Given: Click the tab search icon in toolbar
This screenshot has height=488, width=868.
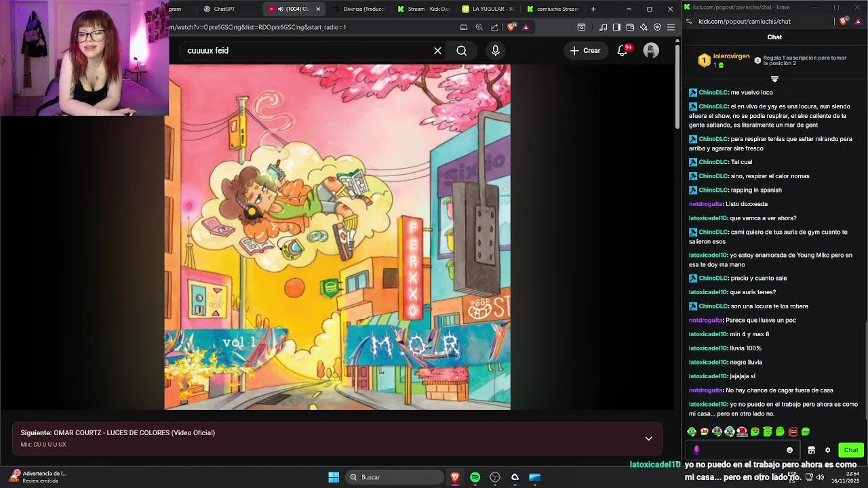Looking at the screenshot, I should [x=581, y=27].
